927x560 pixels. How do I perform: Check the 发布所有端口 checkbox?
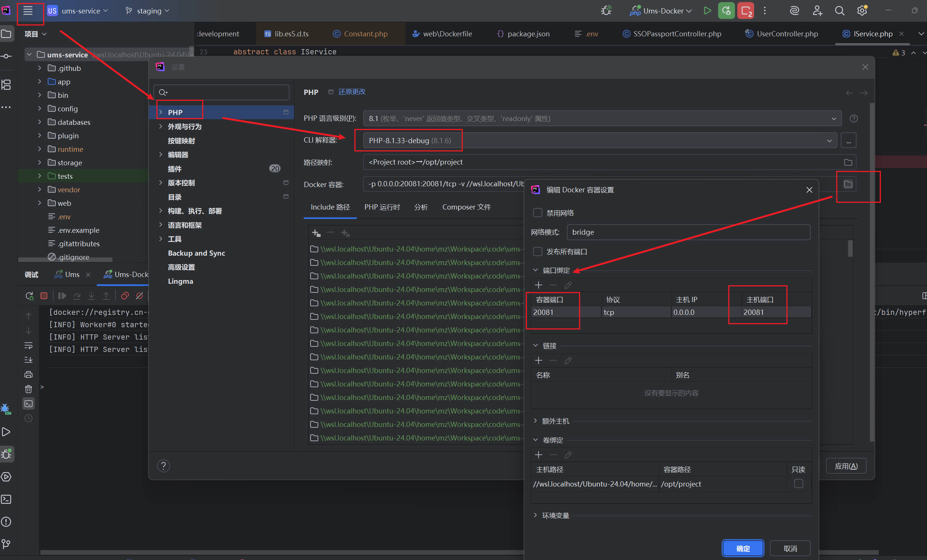pyautogui.click(x=538, y=252)
